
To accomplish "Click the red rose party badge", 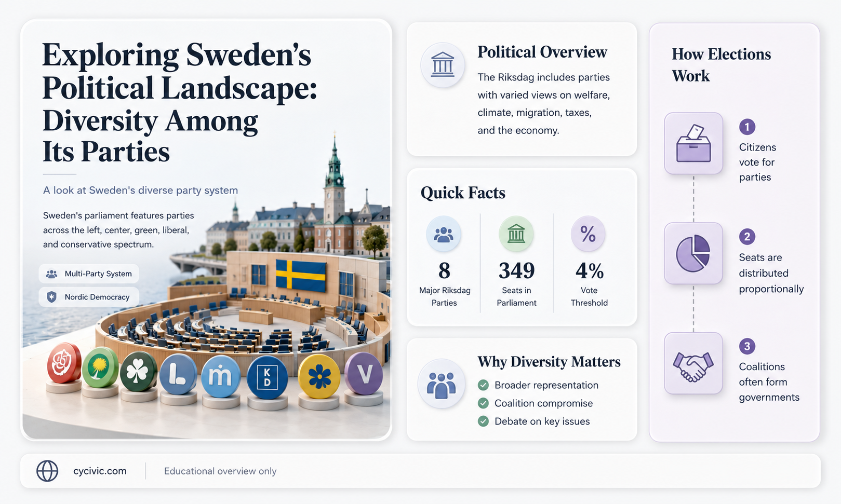I will (64, 363).
